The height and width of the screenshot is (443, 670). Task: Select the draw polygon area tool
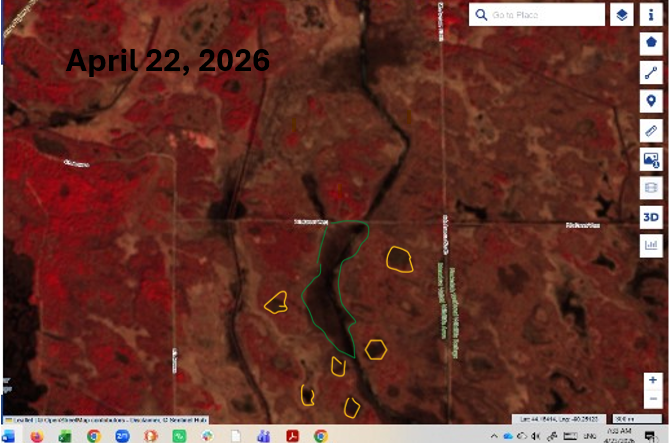(652, 44)
